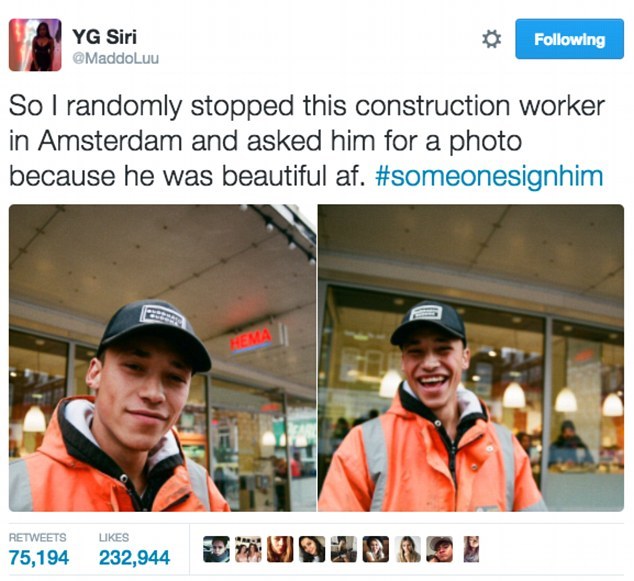Click the YG Siri display name
Viewport: 634px width, 581px height.
tap(104, 37)
